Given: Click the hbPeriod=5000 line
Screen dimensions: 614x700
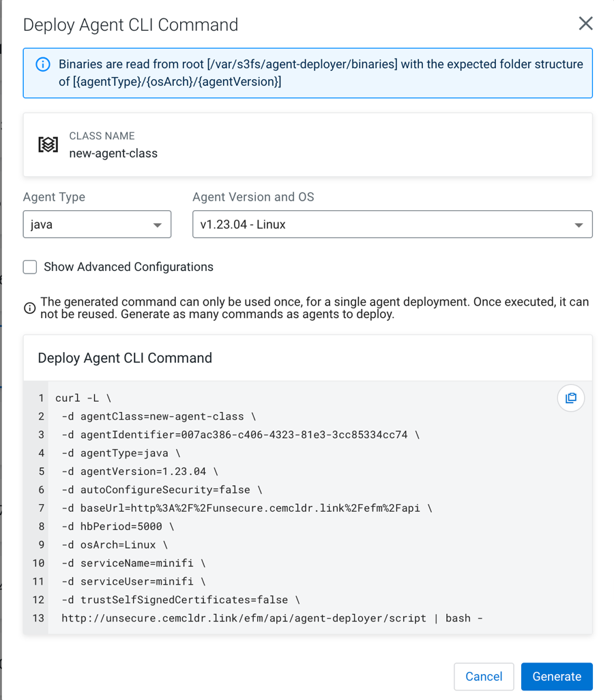Looking at the screenshot, I should point(117,527).
